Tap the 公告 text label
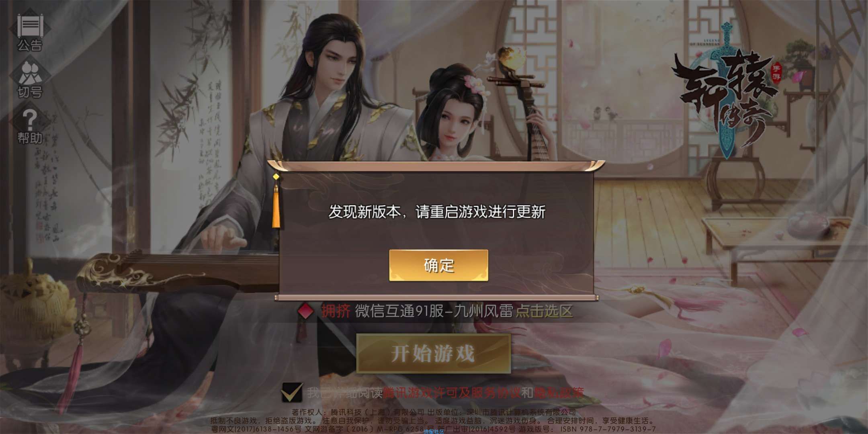The height and width of the screenshot is (434, 868). coord(29,45)
